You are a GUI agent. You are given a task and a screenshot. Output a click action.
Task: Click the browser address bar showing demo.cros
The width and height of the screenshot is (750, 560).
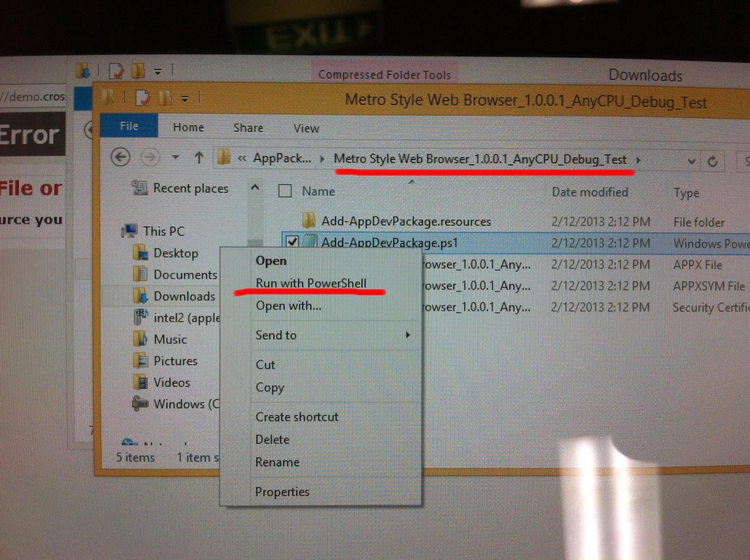(33, 97)
